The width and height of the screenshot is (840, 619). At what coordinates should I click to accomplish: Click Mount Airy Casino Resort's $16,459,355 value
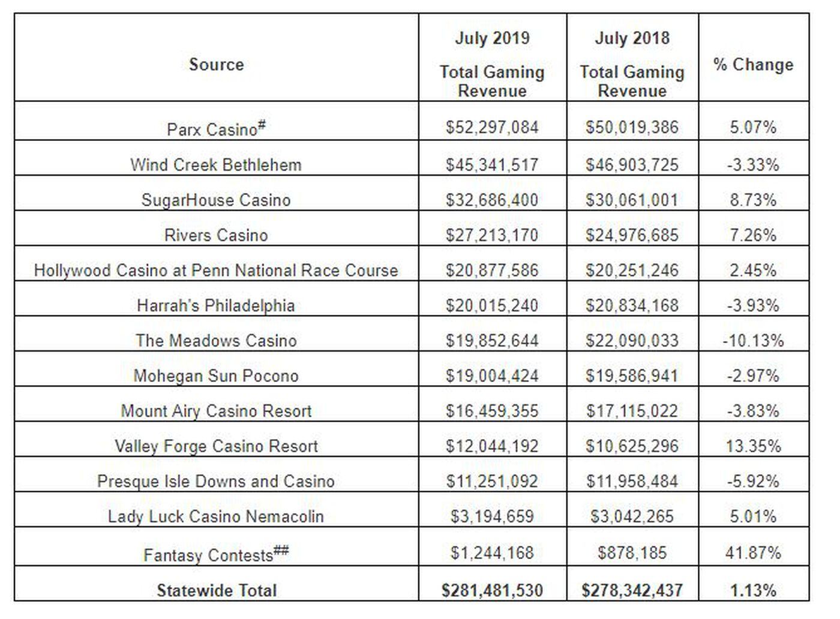(x=492, y=411)
